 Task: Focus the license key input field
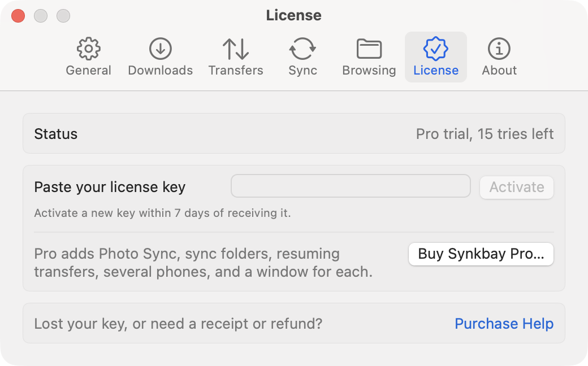point(351,186)
